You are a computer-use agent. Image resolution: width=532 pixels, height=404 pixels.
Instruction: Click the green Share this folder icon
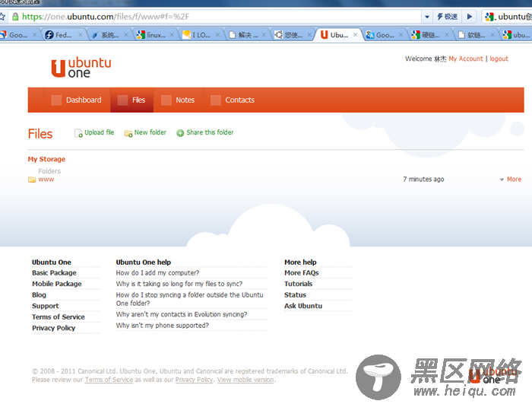click(x=180, y=133)
